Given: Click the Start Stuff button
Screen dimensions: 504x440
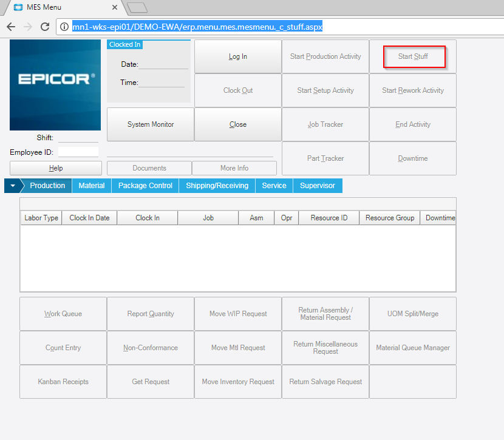Looking at the screenshot, I should tap(413, 56).
